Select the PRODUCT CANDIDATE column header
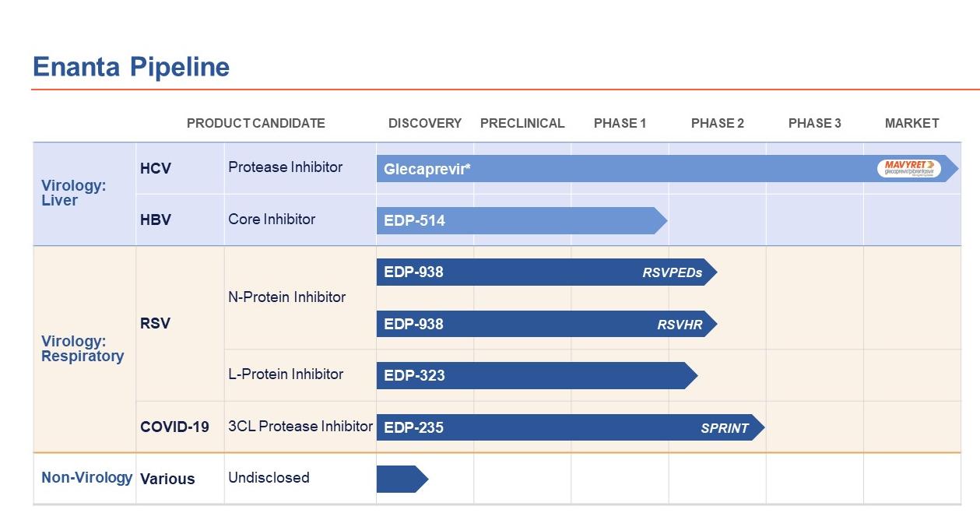Screen dimensions: 980x527 tap(255, 123)
